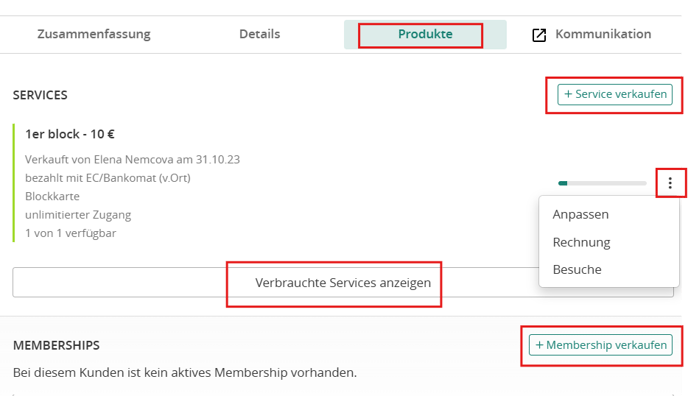This screenshot has height=396, width=688.
Task: Click the Membership verkaufen button
Action: (x=601, y=345)
